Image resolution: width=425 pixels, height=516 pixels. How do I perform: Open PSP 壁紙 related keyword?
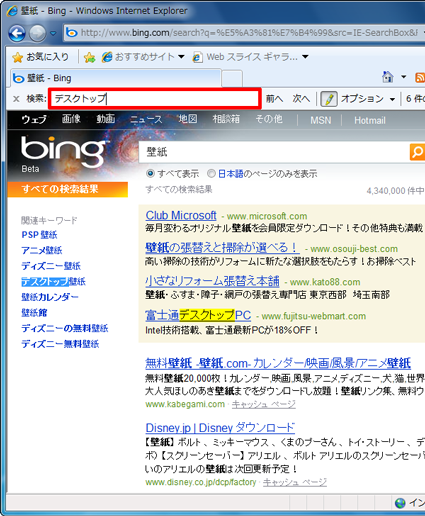[39, 235]
